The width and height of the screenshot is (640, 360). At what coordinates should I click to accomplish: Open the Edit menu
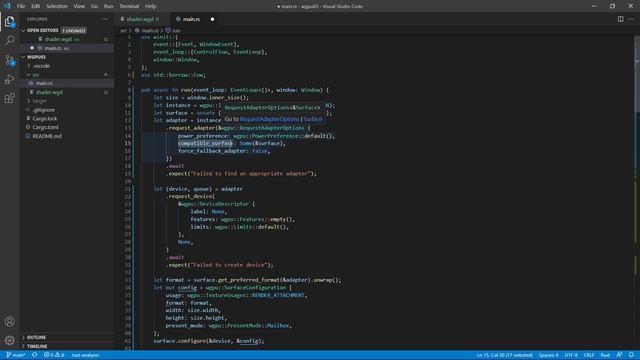tap(36, 6)
